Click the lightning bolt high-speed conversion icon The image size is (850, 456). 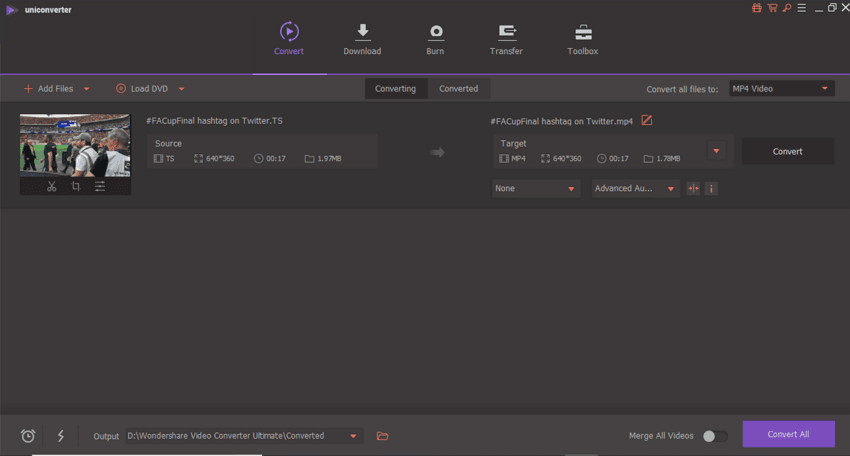61,436
